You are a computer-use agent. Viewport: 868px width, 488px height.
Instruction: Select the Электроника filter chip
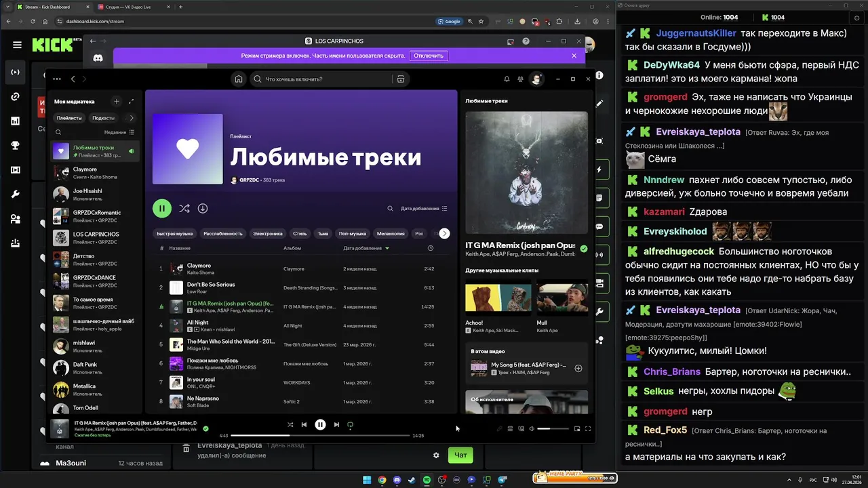268,233
